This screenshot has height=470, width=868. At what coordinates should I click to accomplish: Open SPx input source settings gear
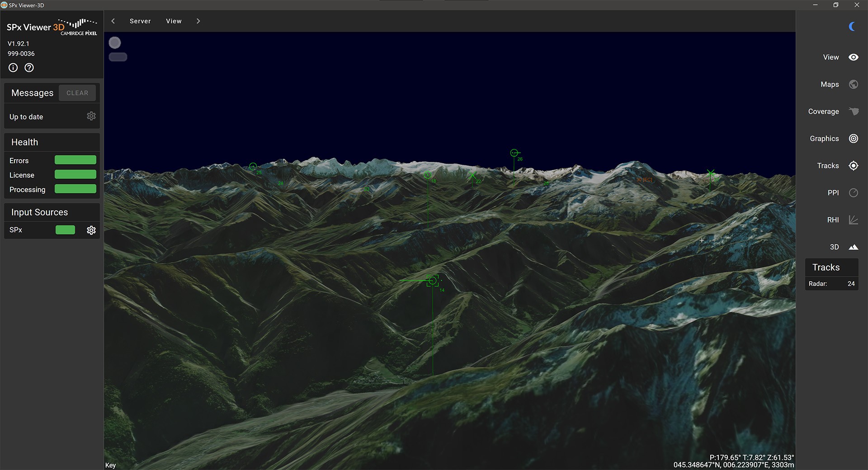pos(91,230)
